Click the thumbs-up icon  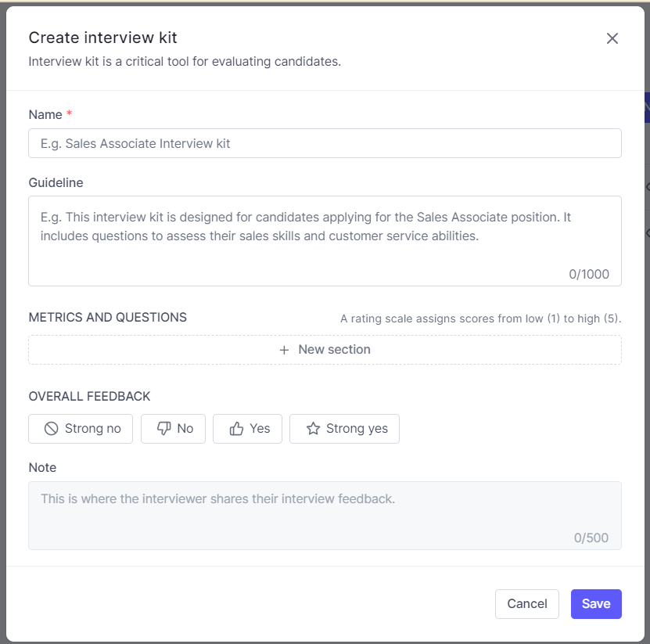point(236,429)
